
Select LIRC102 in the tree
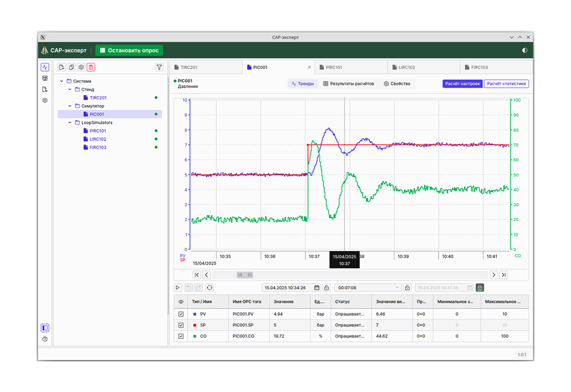tap(110, 139)
